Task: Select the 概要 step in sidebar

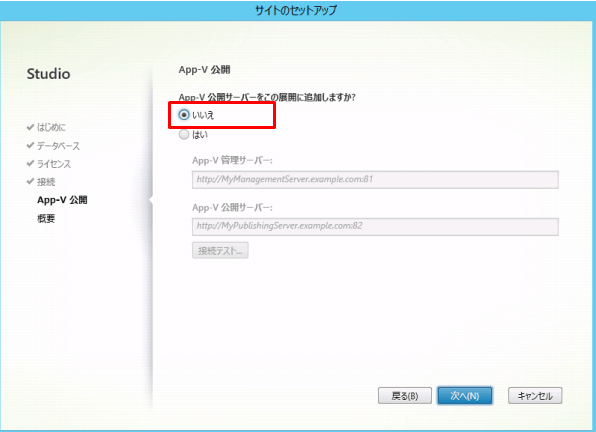Action: point(46,218)
